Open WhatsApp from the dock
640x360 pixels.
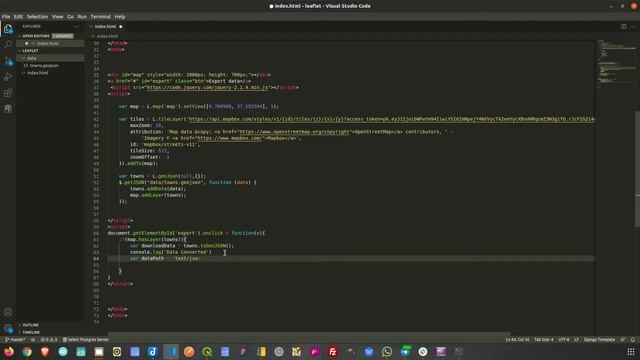point(387,351)
